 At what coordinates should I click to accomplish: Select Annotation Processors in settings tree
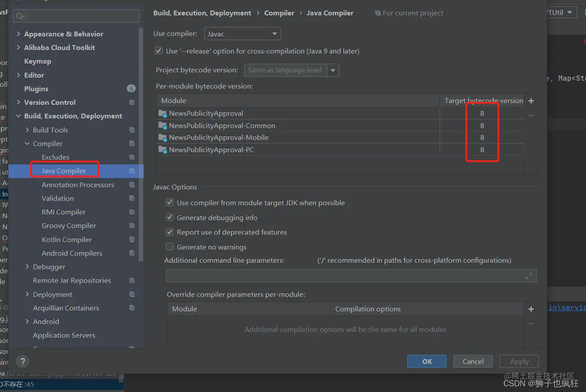tap(78, 185)
